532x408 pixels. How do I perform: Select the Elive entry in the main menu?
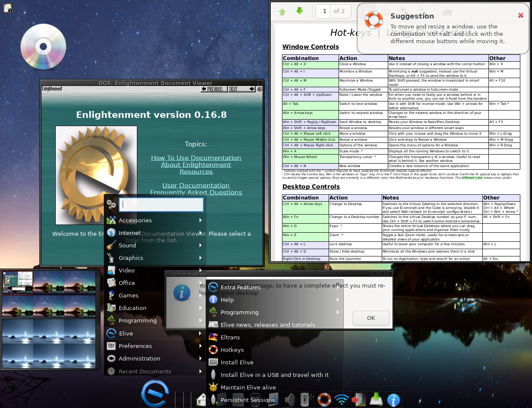click(x=155, y=333)
